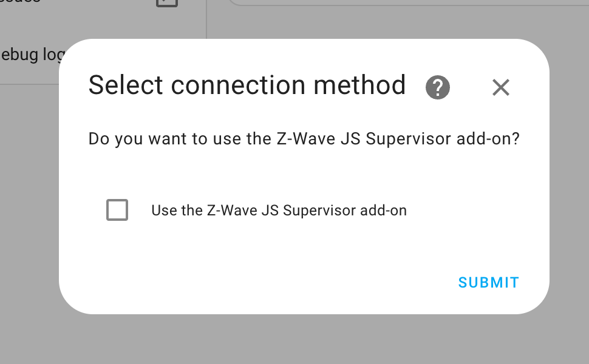Click the X to dismiss the connection dialog
The height and width of the screenshot is (364, 589).
click(x=500, y=87)
